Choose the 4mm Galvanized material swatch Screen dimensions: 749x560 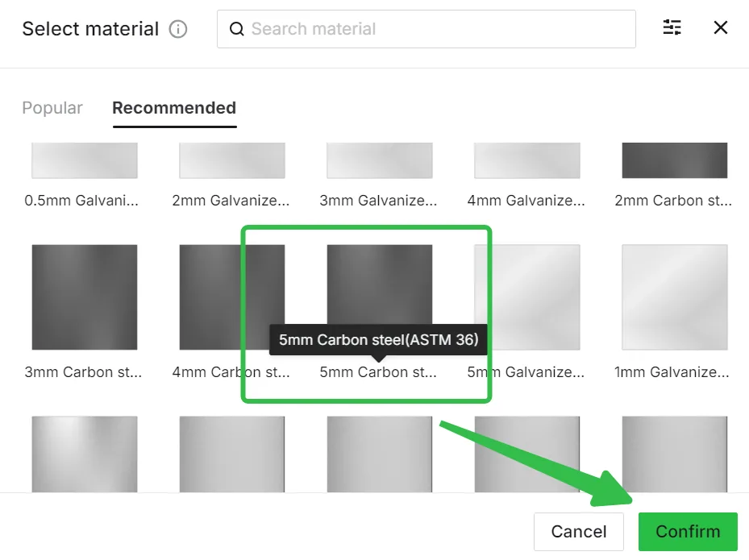pyautogui.click(x=527, y=160)
